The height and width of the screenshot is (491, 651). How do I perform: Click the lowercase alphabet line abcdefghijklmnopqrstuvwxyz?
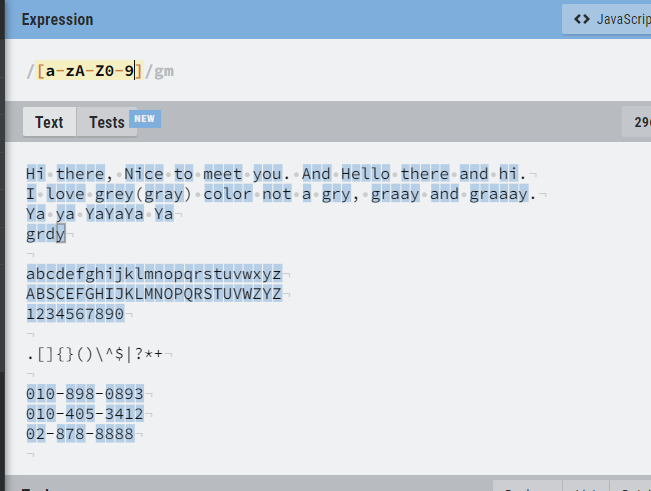(x=154, y=274)
